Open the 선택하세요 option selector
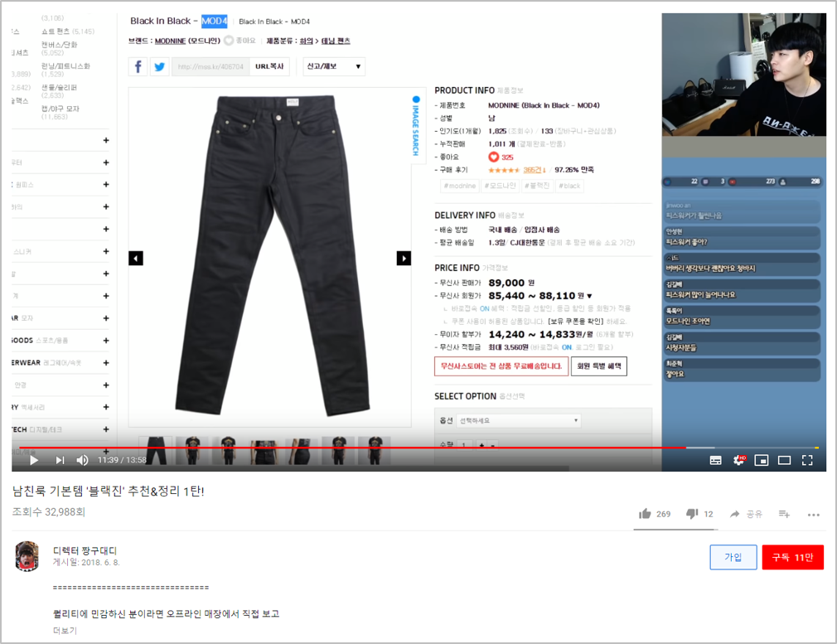This screenshot has height=644, width=837. tap(518, 420)
